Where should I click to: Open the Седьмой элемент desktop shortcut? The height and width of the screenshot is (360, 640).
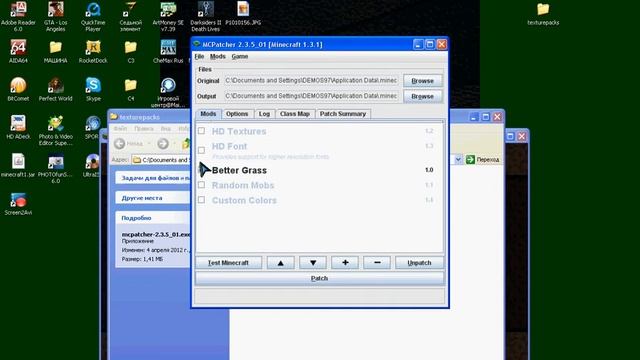131,16
